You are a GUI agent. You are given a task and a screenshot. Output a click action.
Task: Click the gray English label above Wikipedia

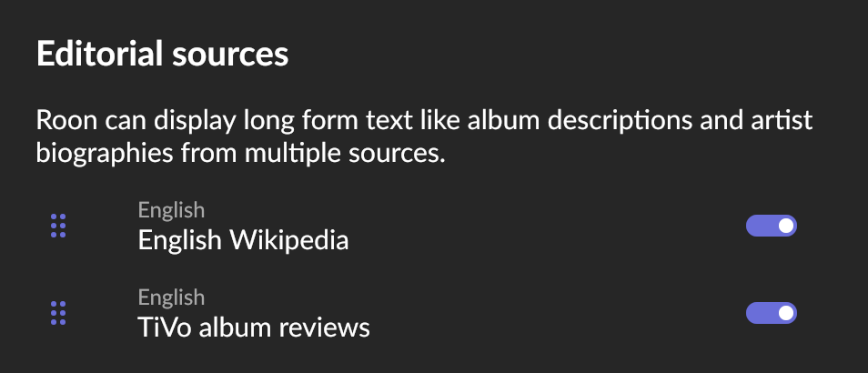(171, 210)
